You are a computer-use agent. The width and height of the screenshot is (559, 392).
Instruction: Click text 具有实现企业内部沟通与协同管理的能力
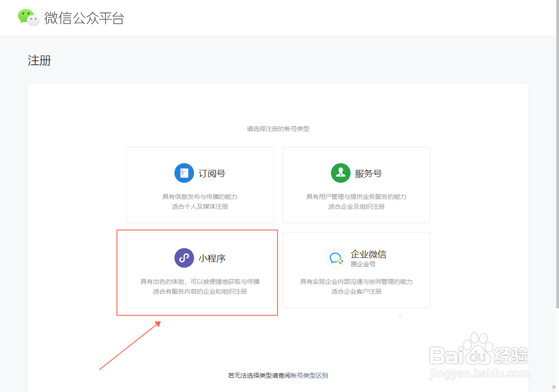tap(356, 282)
